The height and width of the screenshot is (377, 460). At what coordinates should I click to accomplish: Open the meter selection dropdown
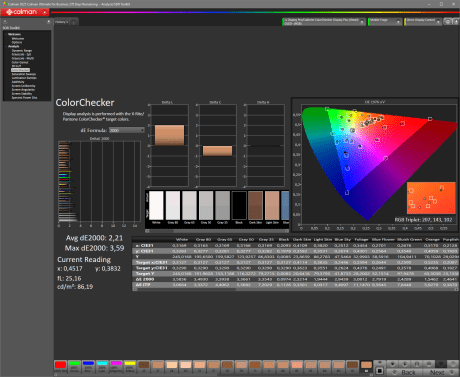coord(324,22)
